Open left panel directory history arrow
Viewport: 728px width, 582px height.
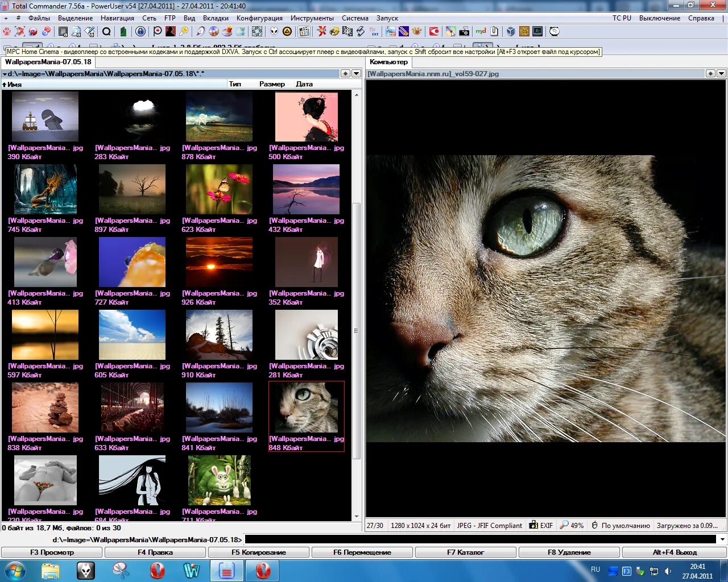tap(356, 73)
